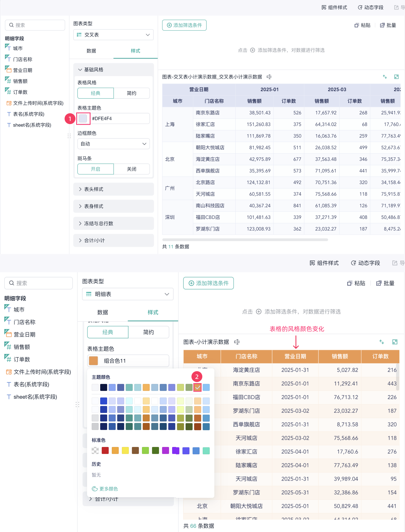
Task: Click the #DFE4F4 theme color swatch
Action: coord(83,119)
